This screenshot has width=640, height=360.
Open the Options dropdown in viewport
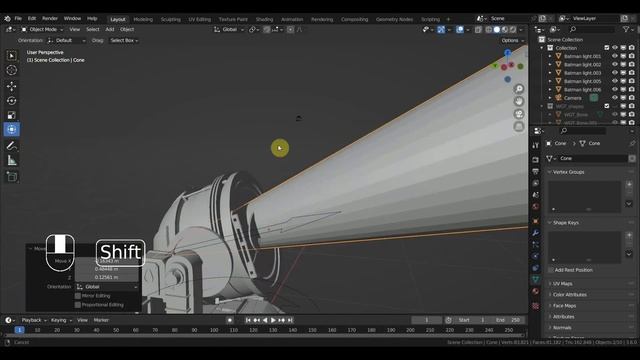click(x=513, y=40)
